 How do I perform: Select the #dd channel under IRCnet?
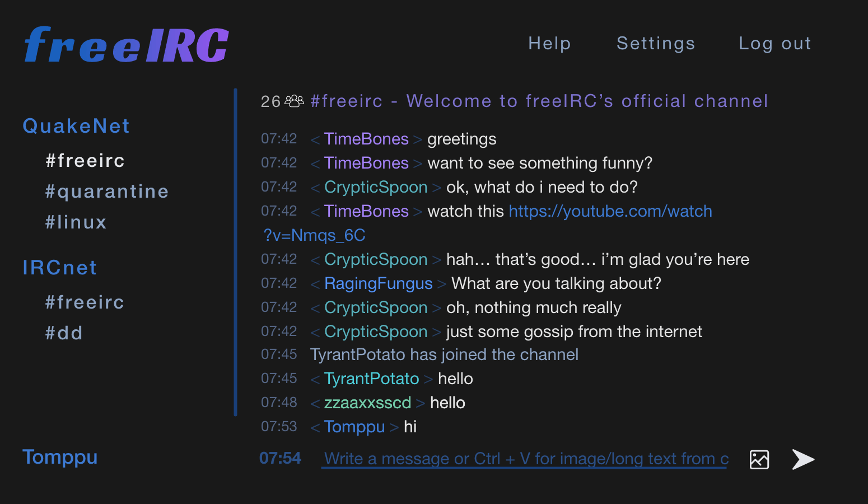63,333
